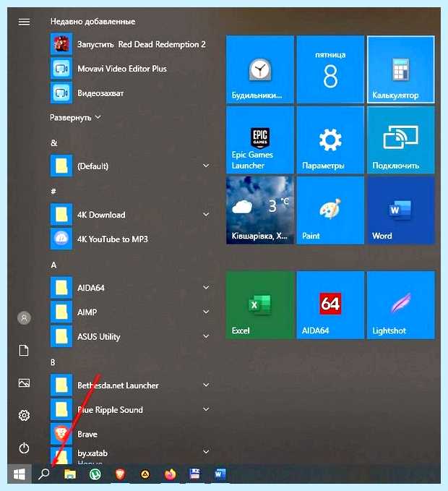448x491 pixels.
Task: Expand the Blue Ripple Sound folder chevron
Action: tap(206, 409)
